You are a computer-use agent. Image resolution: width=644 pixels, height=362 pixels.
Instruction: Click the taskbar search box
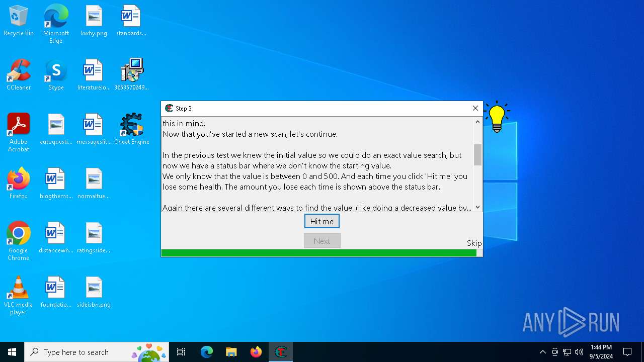98,352
